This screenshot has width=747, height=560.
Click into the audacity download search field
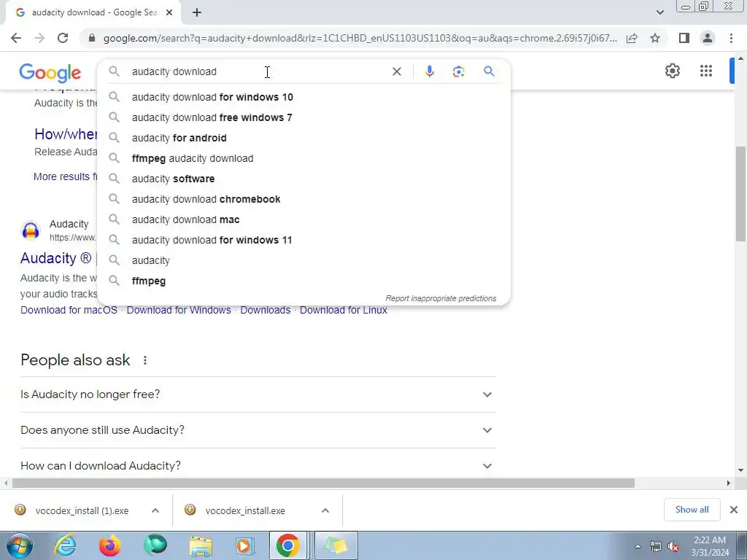click(x=258, y=71)
